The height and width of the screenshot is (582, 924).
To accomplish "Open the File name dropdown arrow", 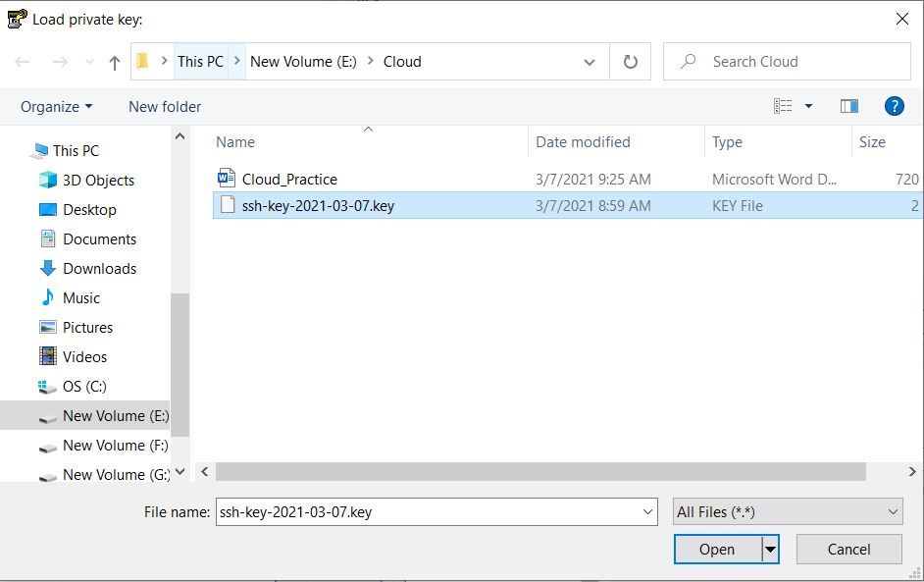I will [x=647, y=512].
